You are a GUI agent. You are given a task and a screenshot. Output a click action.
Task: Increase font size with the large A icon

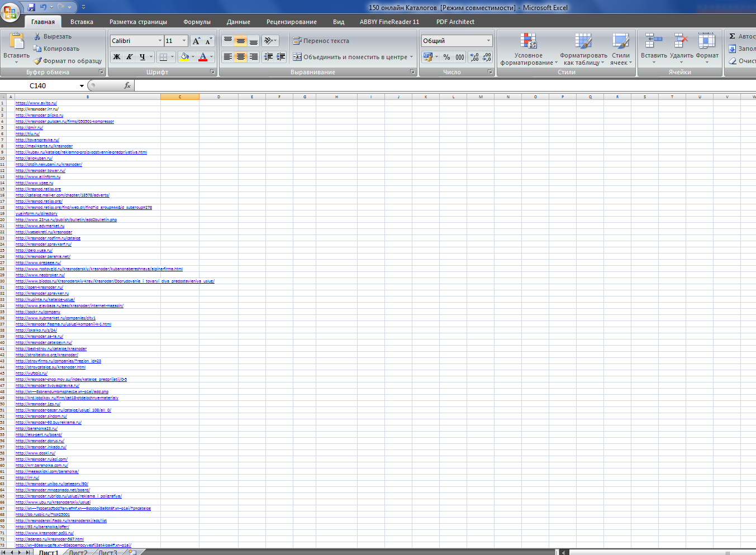[x=196, y=41]
